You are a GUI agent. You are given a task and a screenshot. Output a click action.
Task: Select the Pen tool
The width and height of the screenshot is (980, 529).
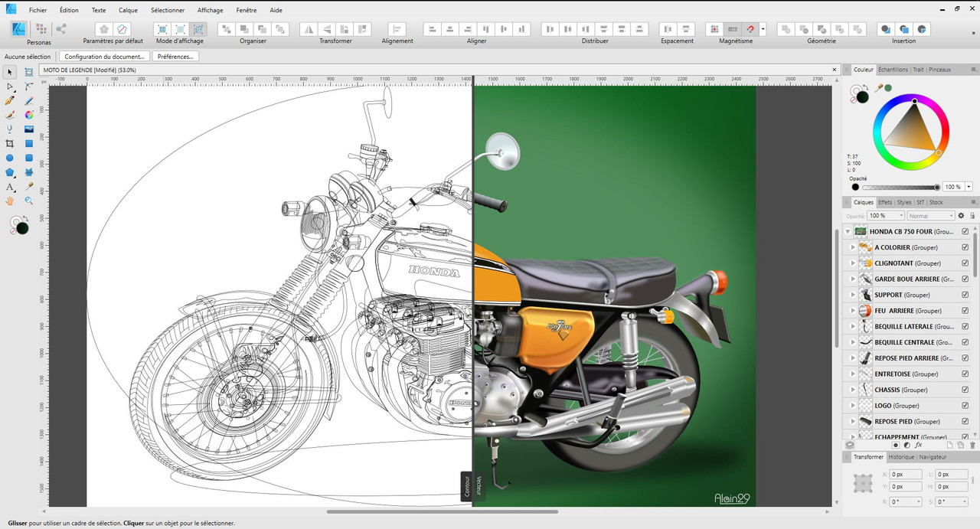[10, 100]
